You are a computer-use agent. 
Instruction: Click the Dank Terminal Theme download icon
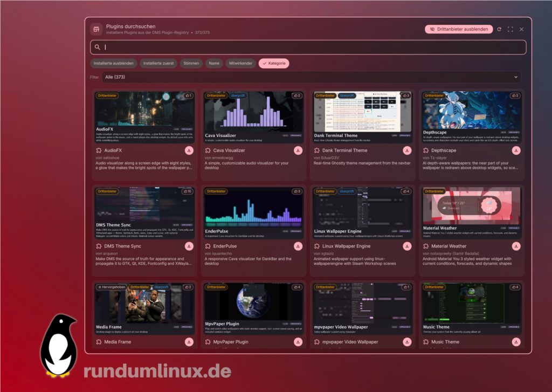click(x=407, y=150)
